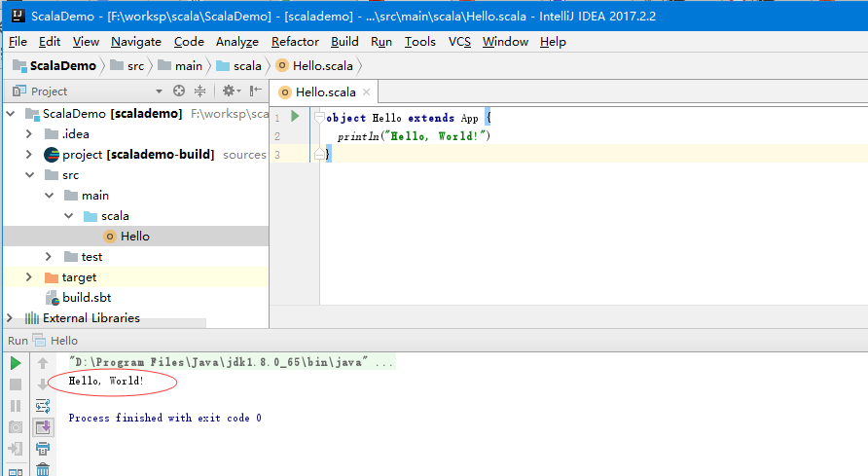
Task: Click the green Rerun button in Run panel
Action: (16, 363)
